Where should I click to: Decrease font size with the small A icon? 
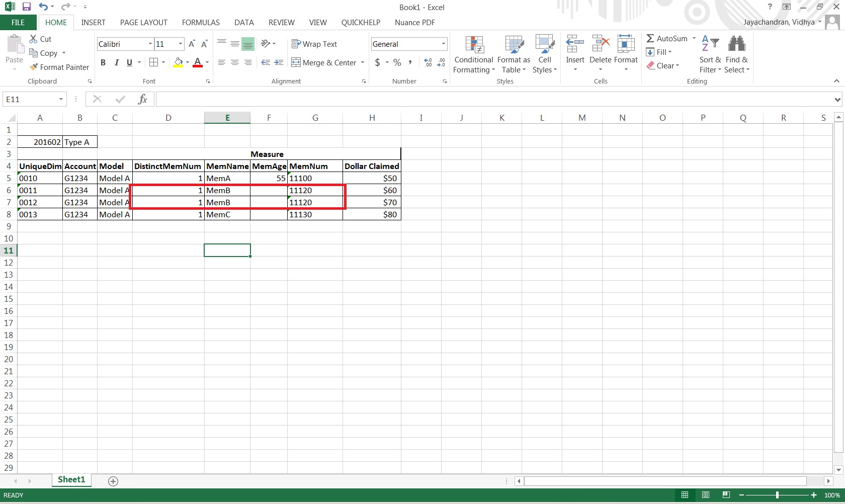click(204, 44)
